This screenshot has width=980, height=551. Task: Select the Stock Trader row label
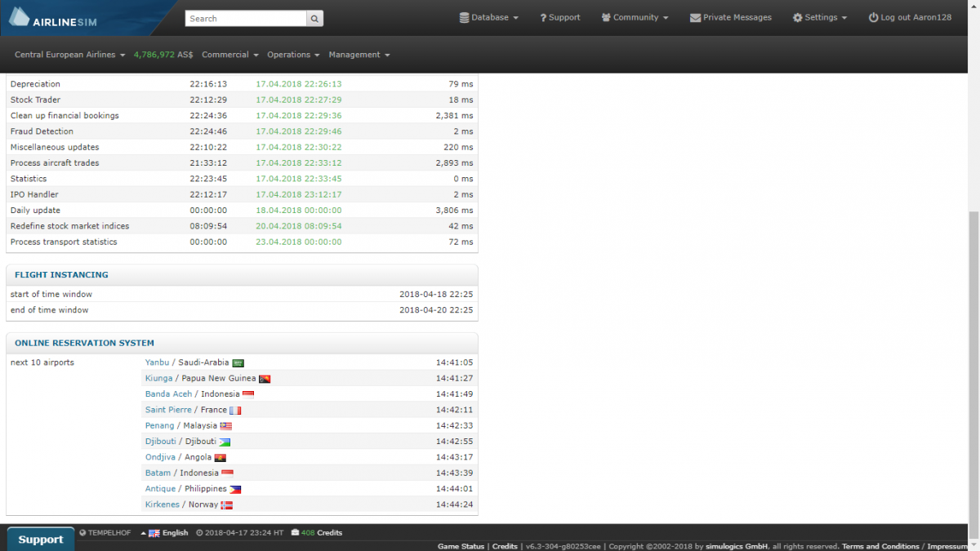35,100
